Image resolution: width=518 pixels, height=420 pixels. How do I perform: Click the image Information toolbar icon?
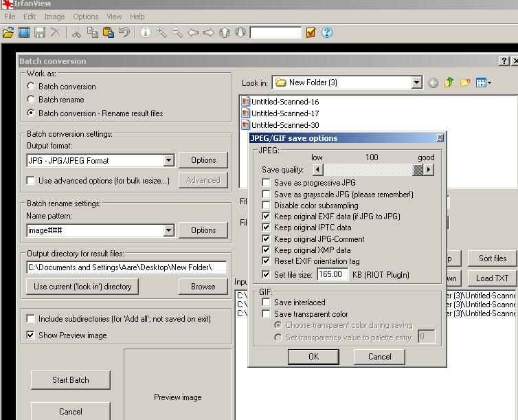145,32
